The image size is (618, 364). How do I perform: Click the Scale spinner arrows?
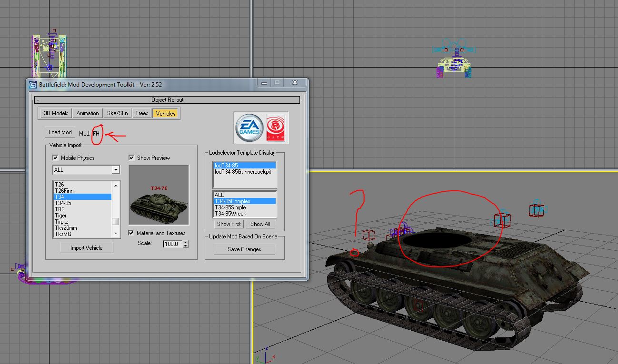tap(185, 244)
